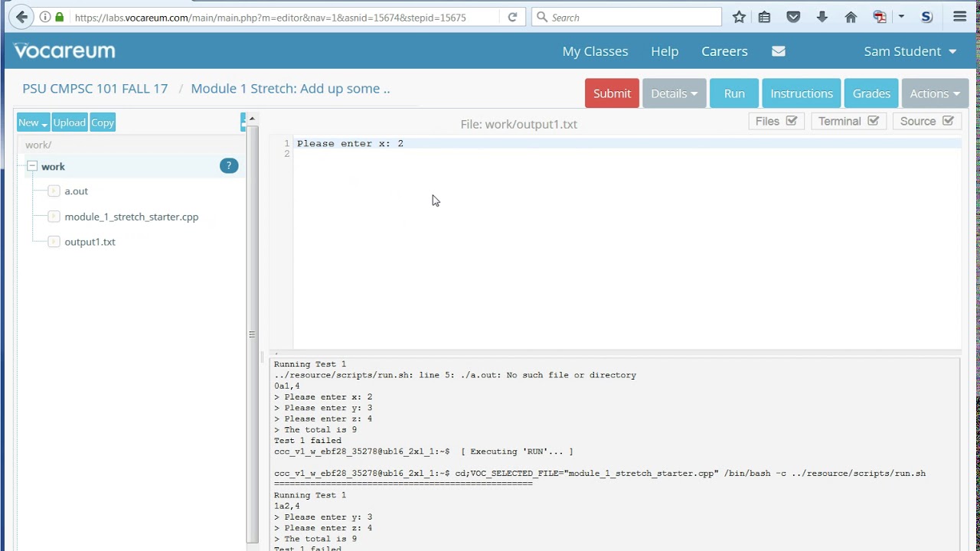Viewport: 980px width, 551px height.
Task: Toggle the Terminal panel checkbox
Action: coord(874,121)
